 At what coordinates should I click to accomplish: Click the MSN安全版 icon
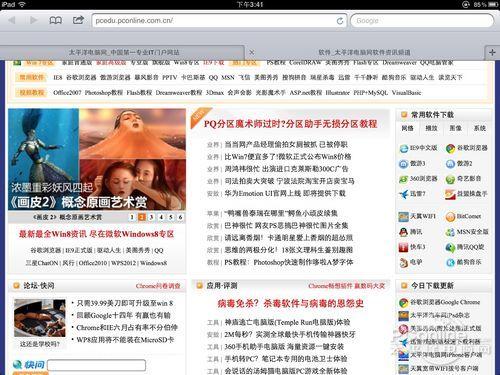pos(451,232)
